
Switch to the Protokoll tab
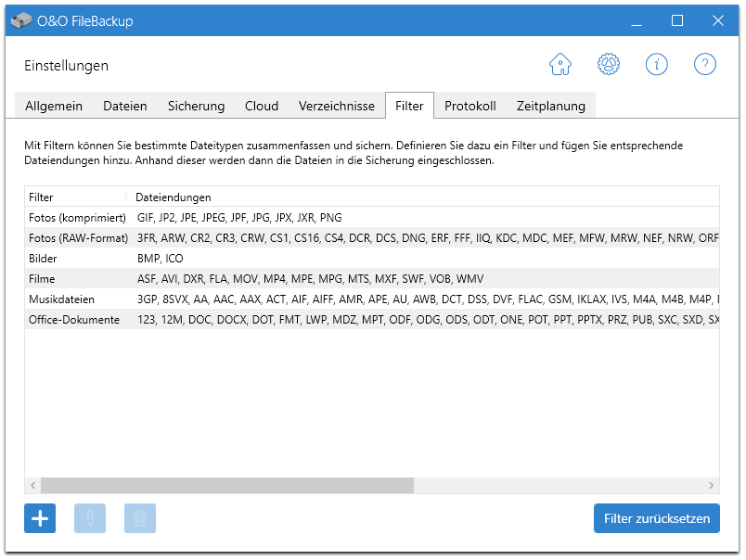tap(470, 106)
